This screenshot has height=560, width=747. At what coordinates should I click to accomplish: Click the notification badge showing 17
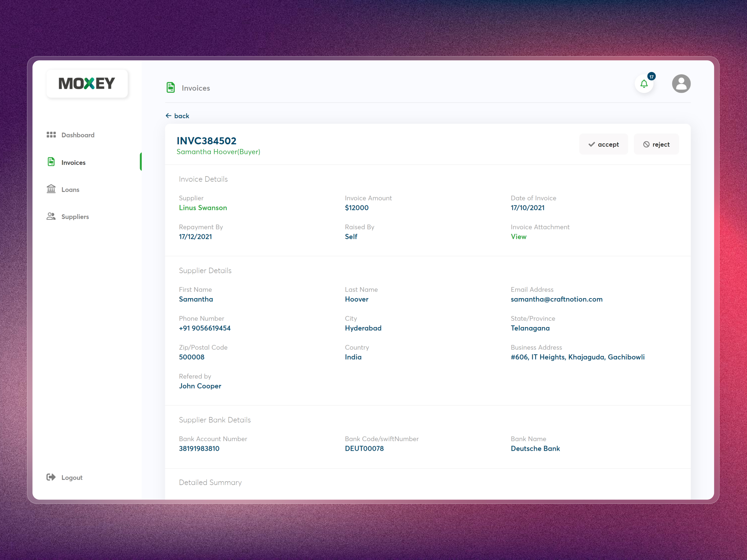[x=651, y=76]
